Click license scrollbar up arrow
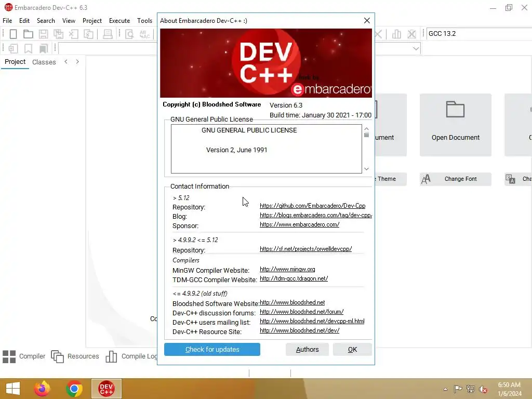 (366, 129)
